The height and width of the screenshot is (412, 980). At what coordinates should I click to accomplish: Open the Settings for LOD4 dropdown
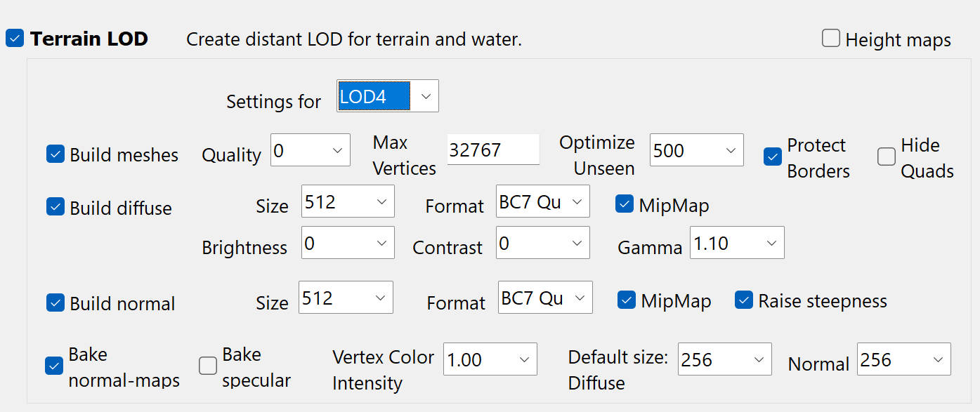pos(388,96)
